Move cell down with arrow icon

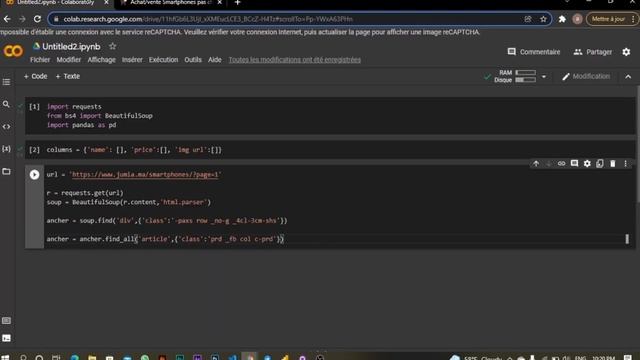pyautogui.click(x=549, y=164)
